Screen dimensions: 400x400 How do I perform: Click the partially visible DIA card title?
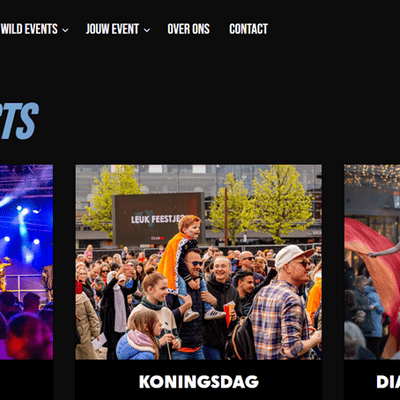pos(388,382)
